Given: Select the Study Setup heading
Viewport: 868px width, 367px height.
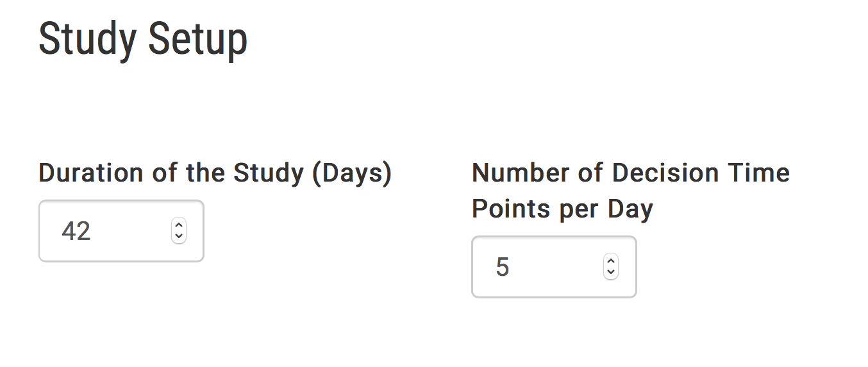Looking at the screenshot, I should pos(143,40).
